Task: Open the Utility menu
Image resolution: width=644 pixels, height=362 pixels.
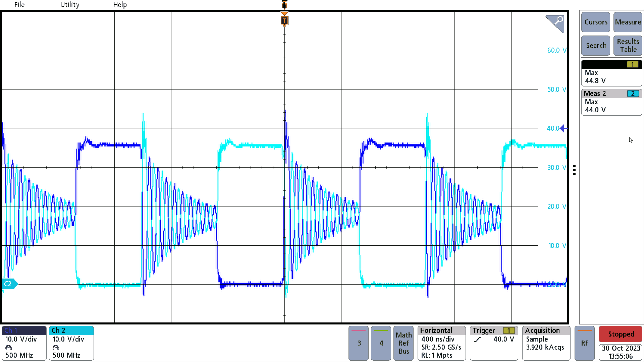Action: (x=70, y=5)
